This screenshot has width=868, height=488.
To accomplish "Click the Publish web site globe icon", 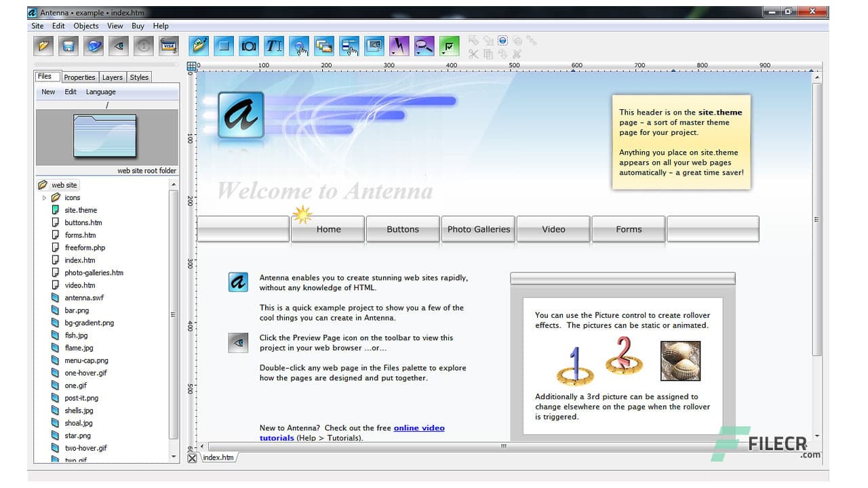I will [94, 45].
